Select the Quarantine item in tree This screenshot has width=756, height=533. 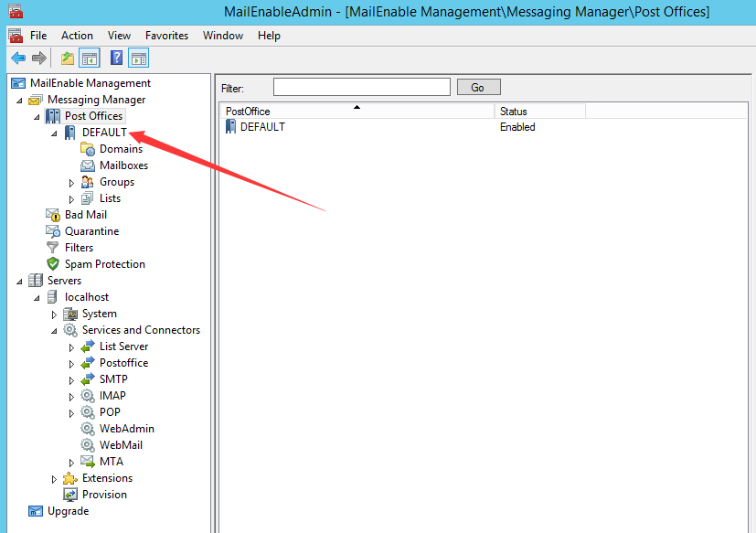click(x=91, y=231)
